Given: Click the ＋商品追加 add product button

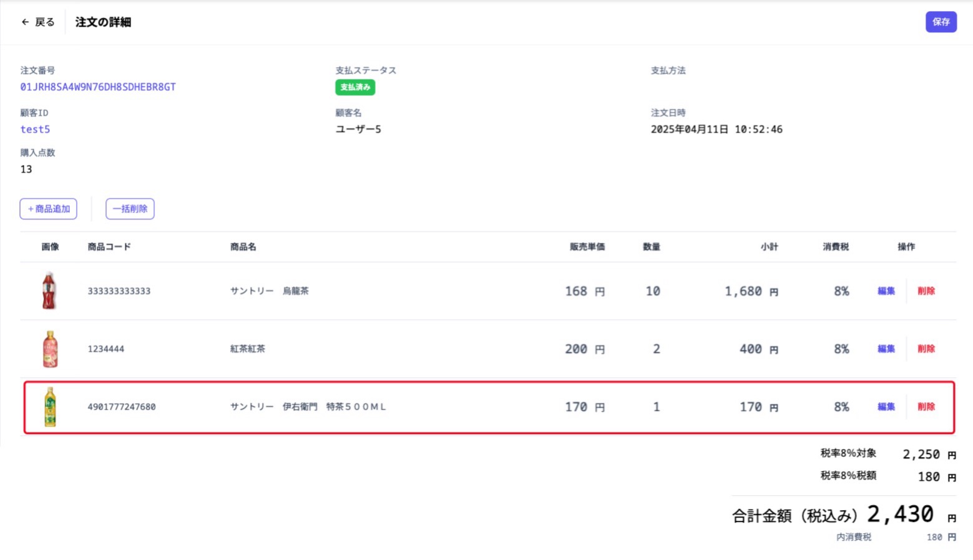Looking at the screenshot, I should (48, 208).
